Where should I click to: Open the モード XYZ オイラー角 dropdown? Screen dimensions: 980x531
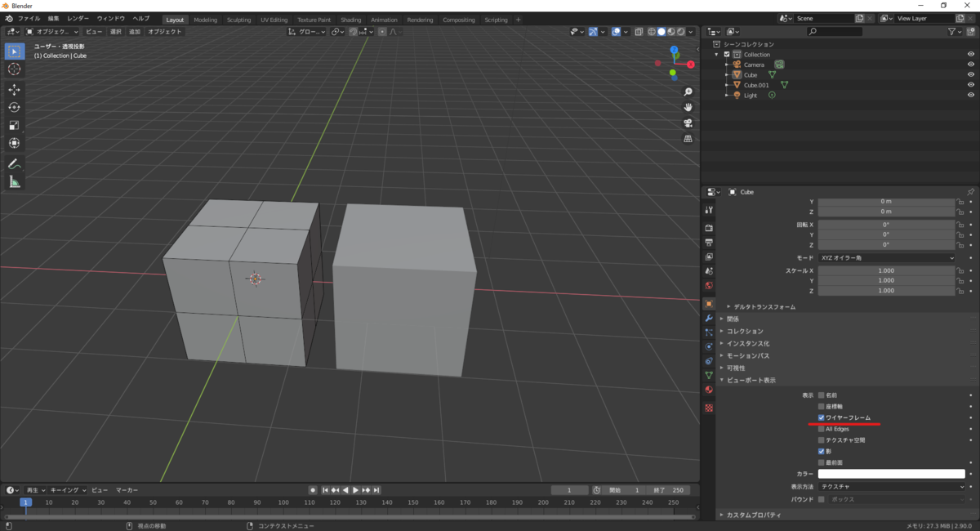click(886, 257)
